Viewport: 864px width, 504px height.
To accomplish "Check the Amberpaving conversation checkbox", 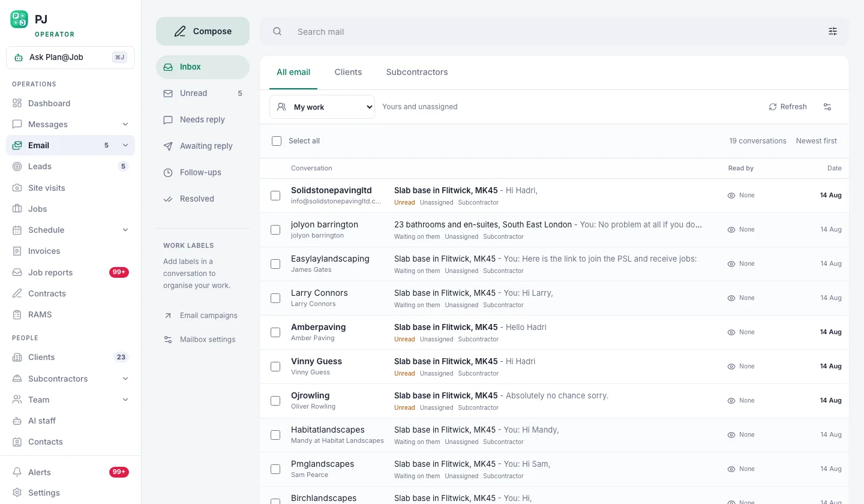I will coord(275,332).
